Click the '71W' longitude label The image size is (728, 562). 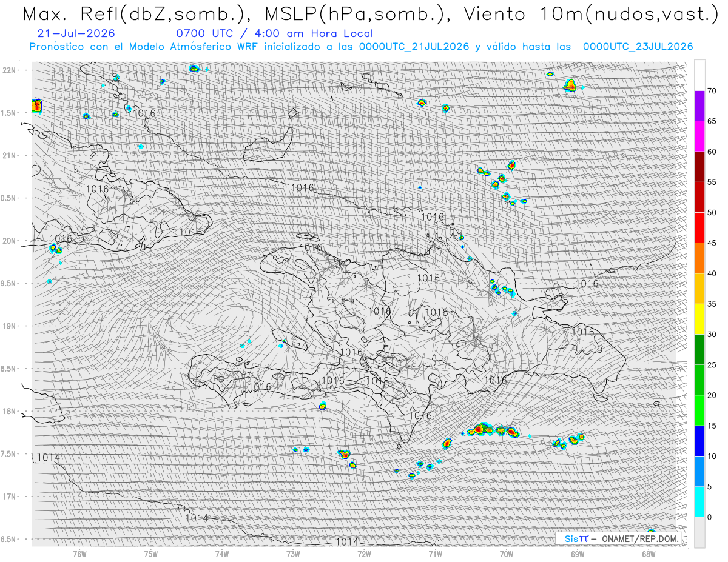point(435,554)
